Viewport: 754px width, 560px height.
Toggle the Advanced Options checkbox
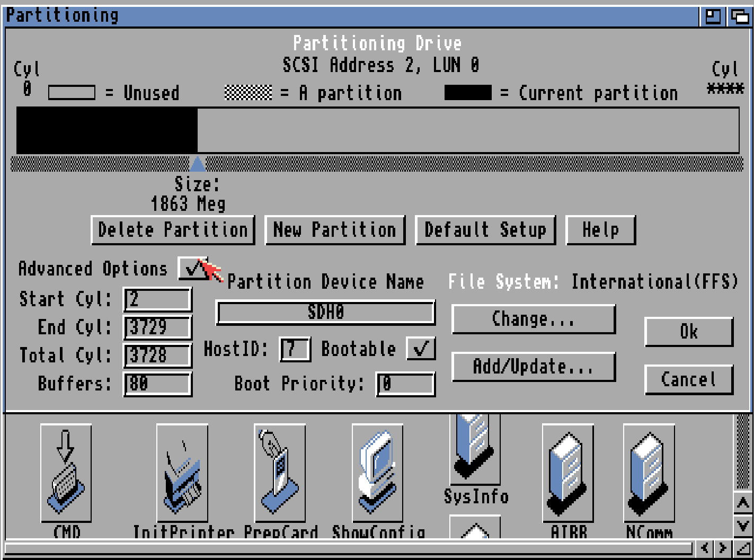coord(192,268)
